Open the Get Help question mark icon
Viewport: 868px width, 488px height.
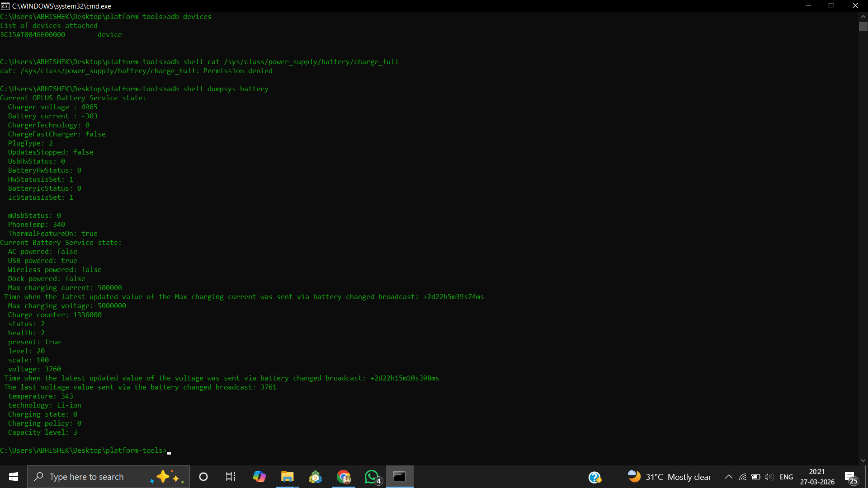[x=594, y=477]
